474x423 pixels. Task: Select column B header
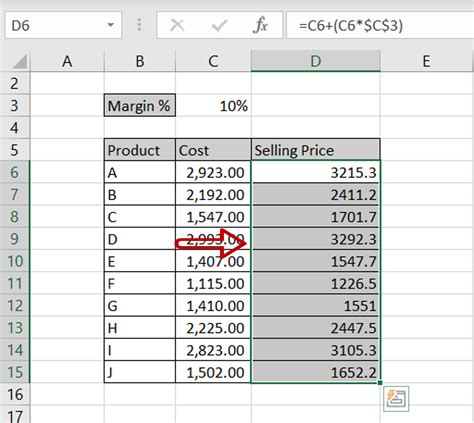140,61
